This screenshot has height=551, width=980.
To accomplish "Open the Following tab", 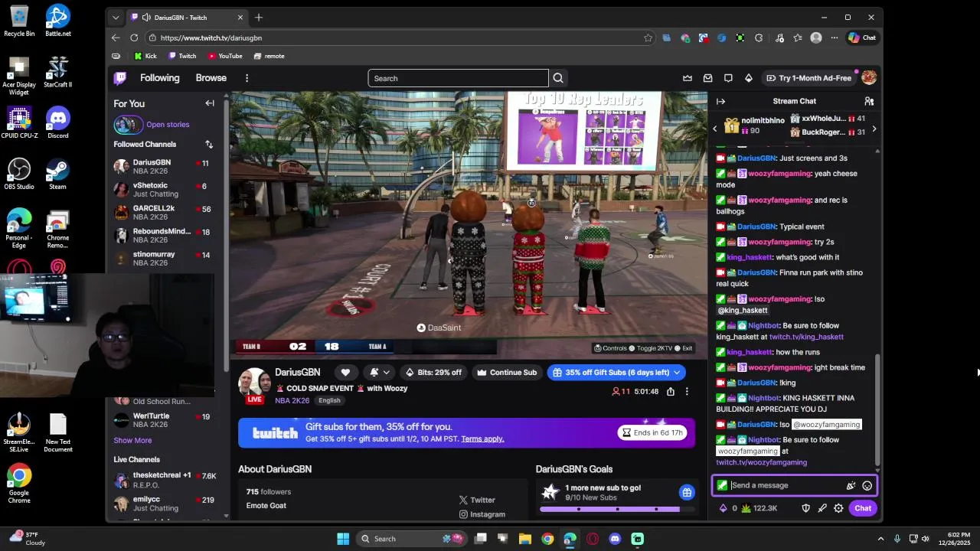I will pyautogui.click(x=159, y=78).
